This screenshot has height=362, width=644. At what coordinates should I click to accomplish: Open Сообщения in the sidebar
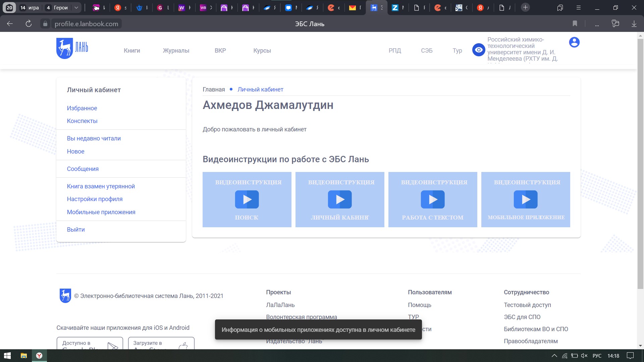click(x=83, y=169)
